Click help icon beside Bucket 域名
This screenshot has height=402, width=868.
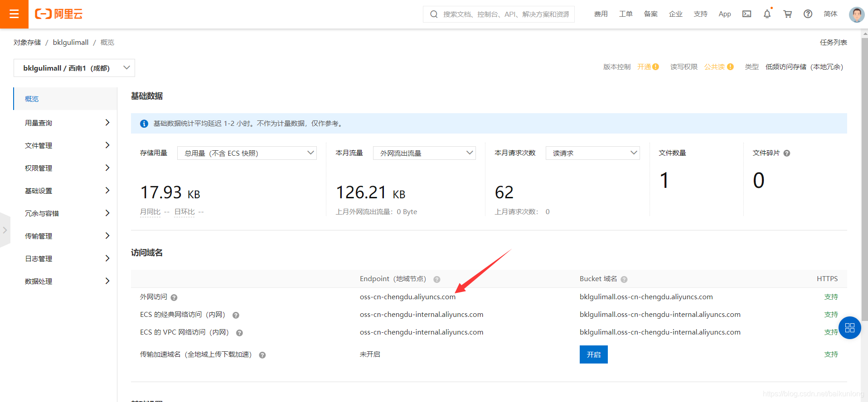pyautogui.click(x=624, y=279)
